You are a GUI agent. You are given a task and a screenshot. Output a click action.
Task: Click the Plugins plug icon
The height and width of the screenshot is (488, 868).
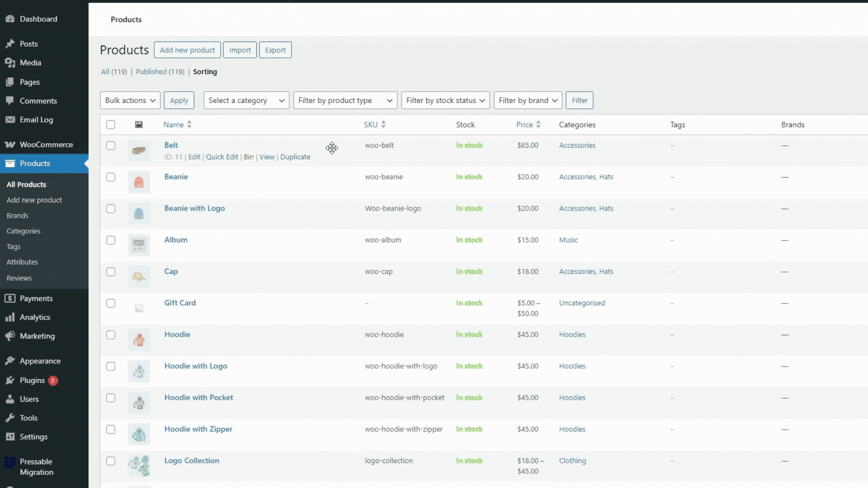pos(10,380)
